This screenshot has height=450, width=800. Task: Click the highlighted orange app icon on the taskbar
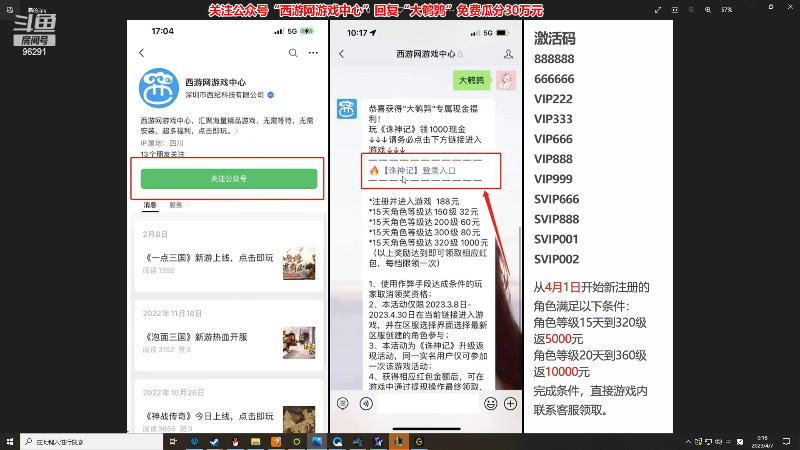(398, 441)
